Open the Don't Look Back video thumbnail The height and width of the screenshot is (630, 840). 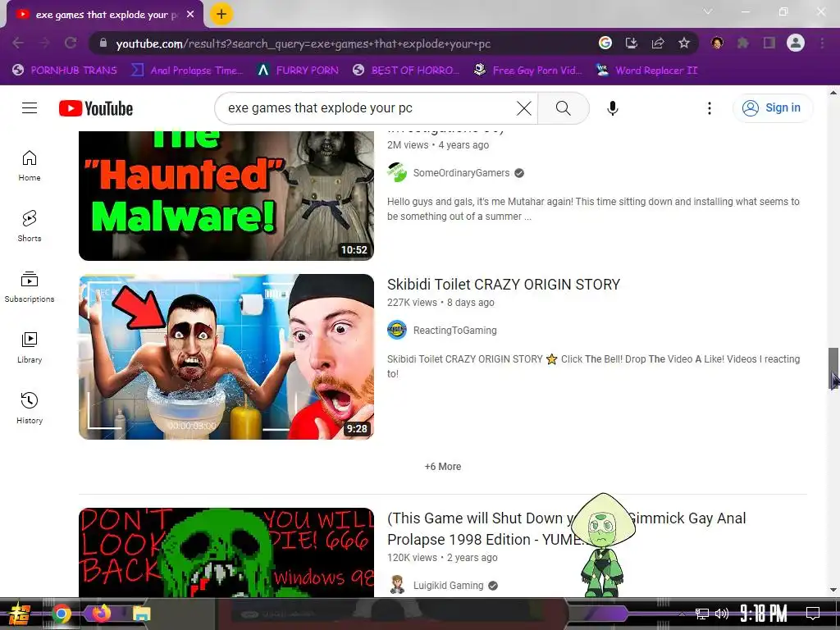226,552
